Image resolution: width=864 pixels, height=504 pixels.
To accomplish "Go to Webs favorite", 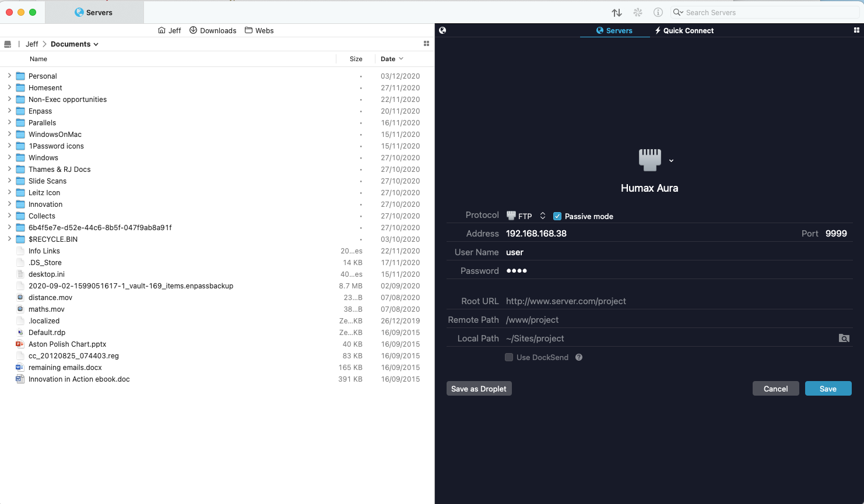I will [259, 30].
